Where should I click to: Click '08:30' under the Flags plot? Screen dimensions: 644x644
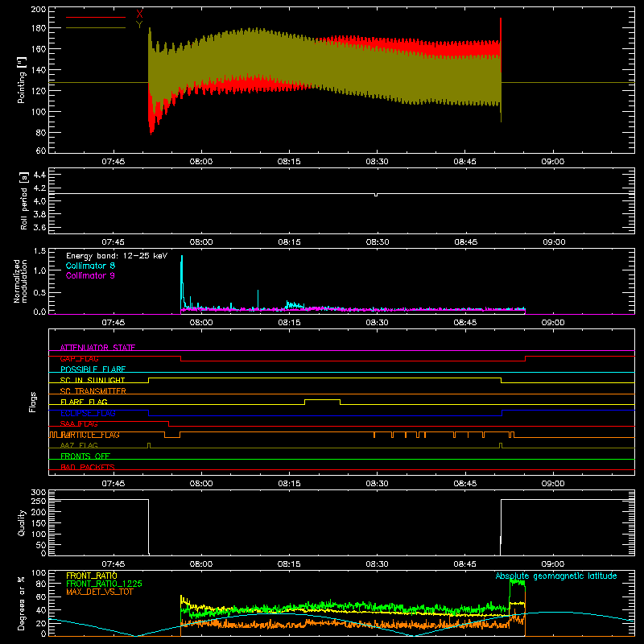pyautogui.click(x=377, y=484)
